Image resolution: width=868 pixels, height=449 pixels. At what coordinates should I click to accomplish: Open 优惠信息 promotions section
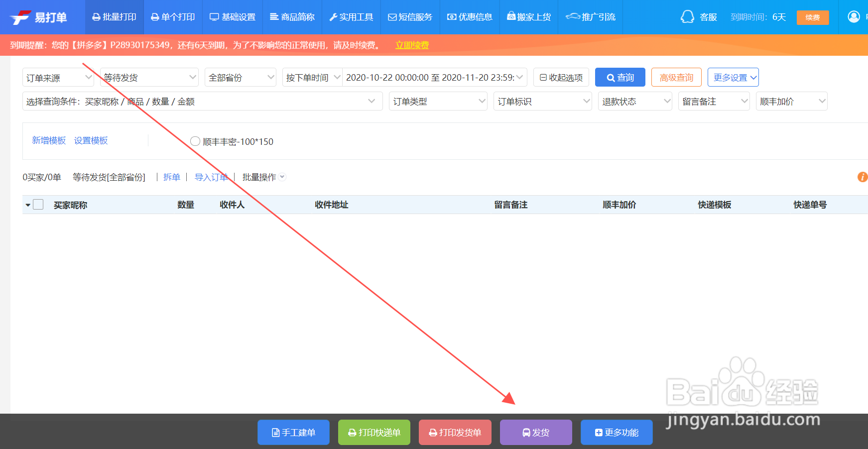pos(470,16)
